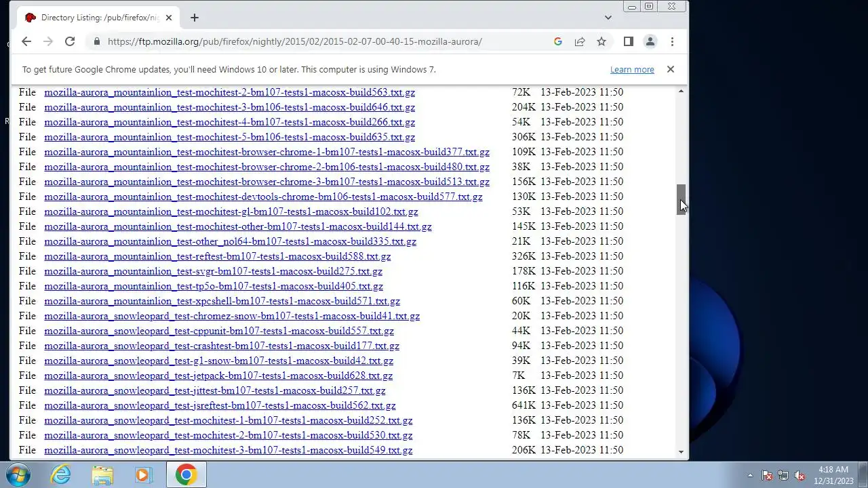The height and width of the screenshot is (488, 868).
Task: Click the 7K size of jetpack row
Action: pyautogui.click(x=519, y=375)
